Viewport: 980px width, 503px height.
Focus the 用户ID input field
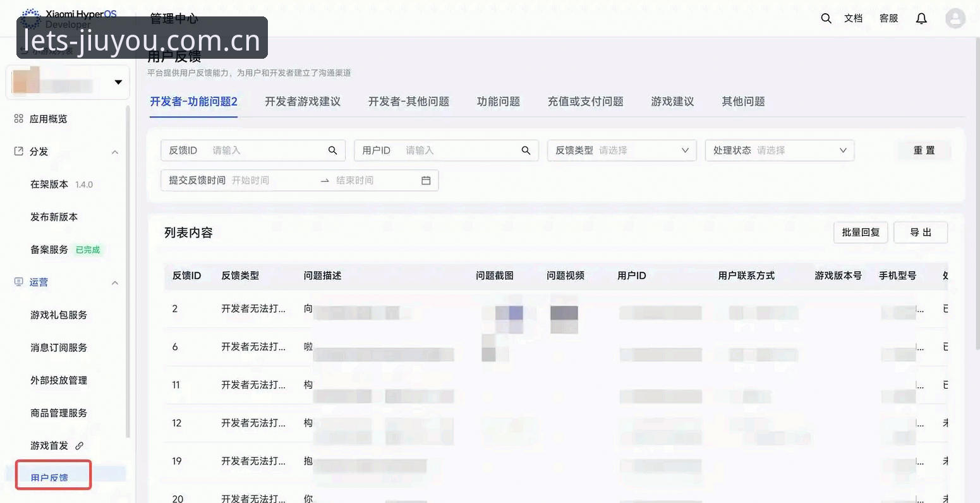pos(446,150)
